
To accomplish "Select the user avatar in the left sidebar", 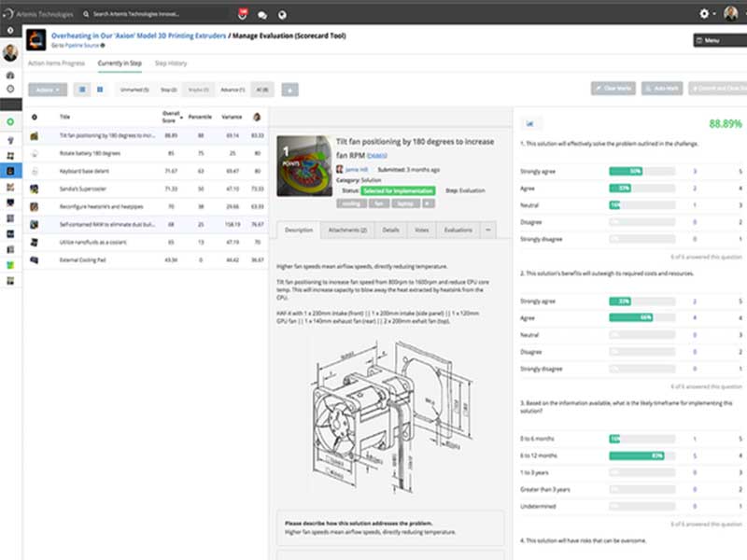I will point(11,51).
